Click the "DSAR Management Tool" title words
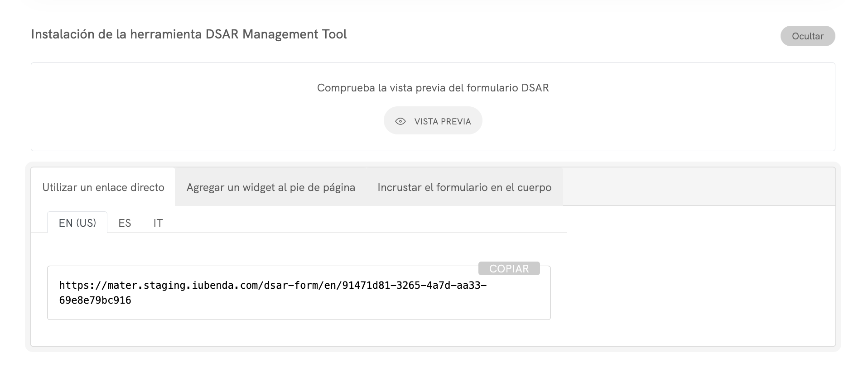 pos(276,34)
